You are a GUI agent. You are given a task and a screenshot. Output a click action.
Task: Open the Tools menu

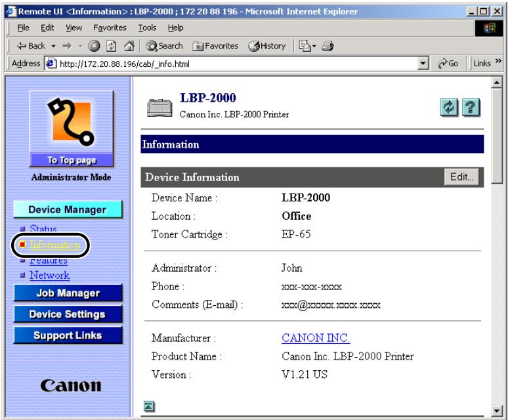click(x=148, y=28)
